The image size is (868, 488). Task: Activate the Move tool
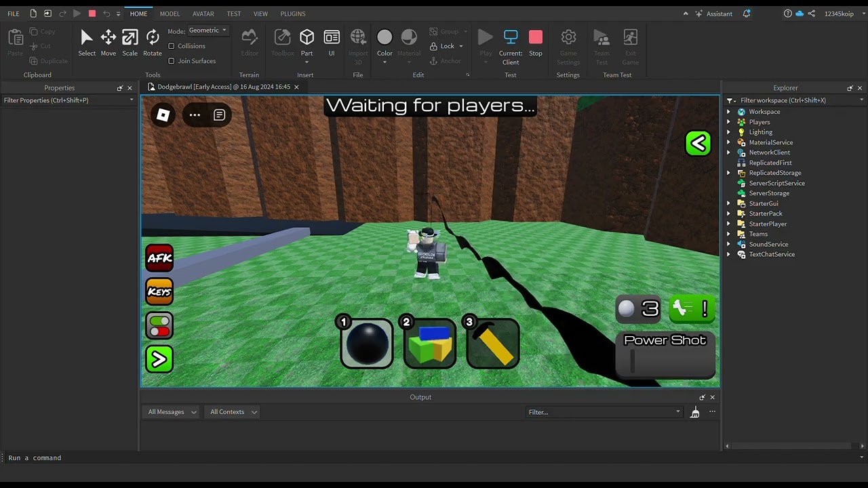pyautogui.click(x=108, y=43)
